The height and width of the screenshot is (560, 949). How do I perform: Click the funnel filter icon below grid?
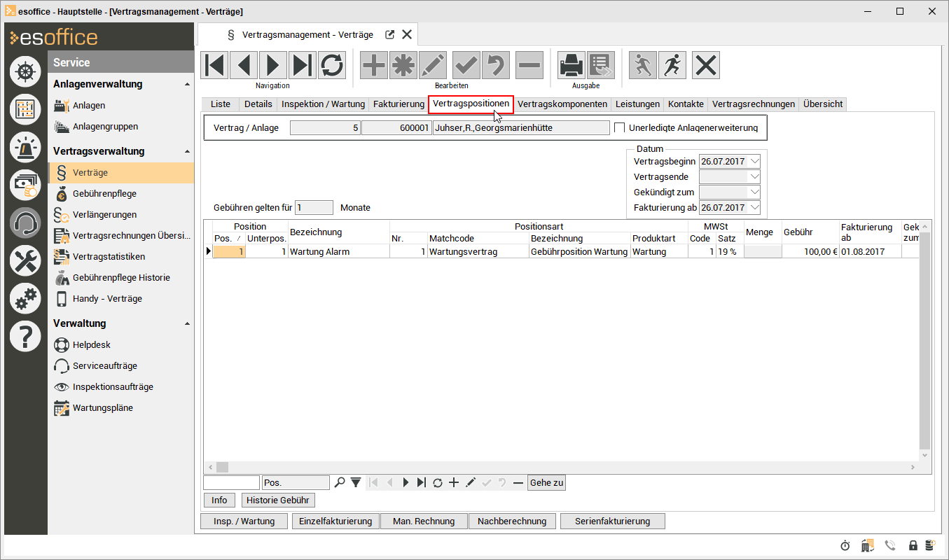(x=356, y=482)
